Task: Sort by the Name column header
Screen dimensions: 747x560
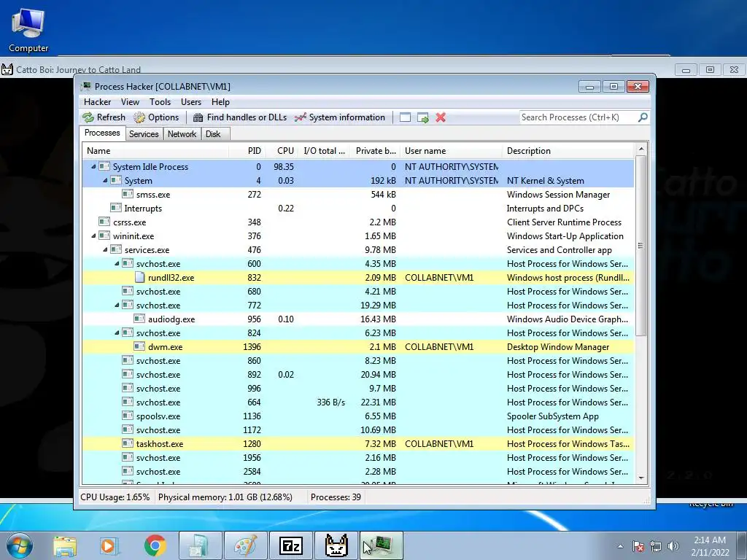Action: (x=155, y=151)
